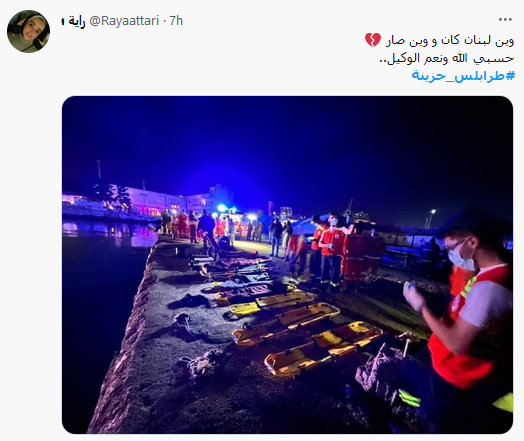
Task: Open the display name راية profile
Action: (x=74, y=21)
